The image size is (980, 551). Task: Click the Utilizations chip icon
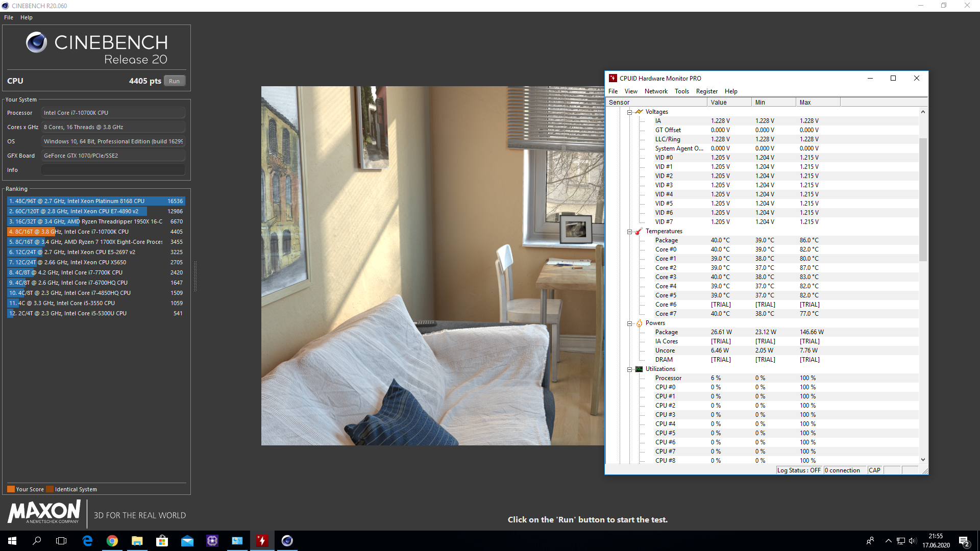coord(639,369)
